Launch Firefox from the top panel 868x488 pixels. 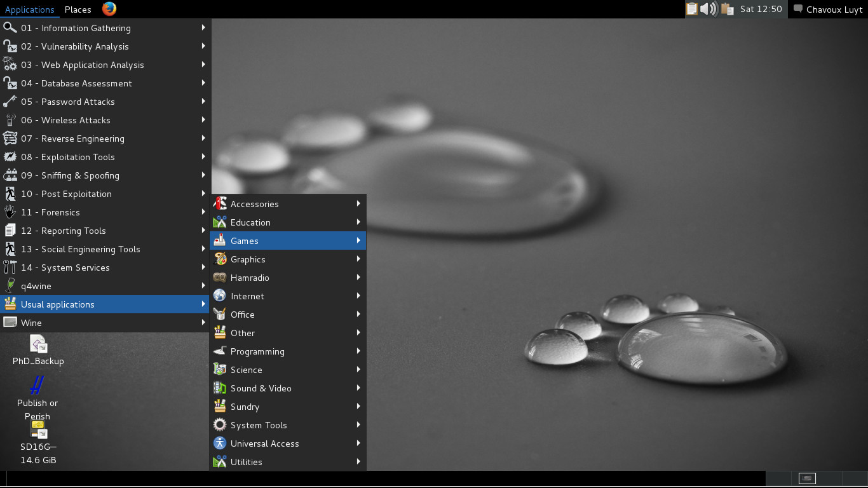tap(109, 9)
